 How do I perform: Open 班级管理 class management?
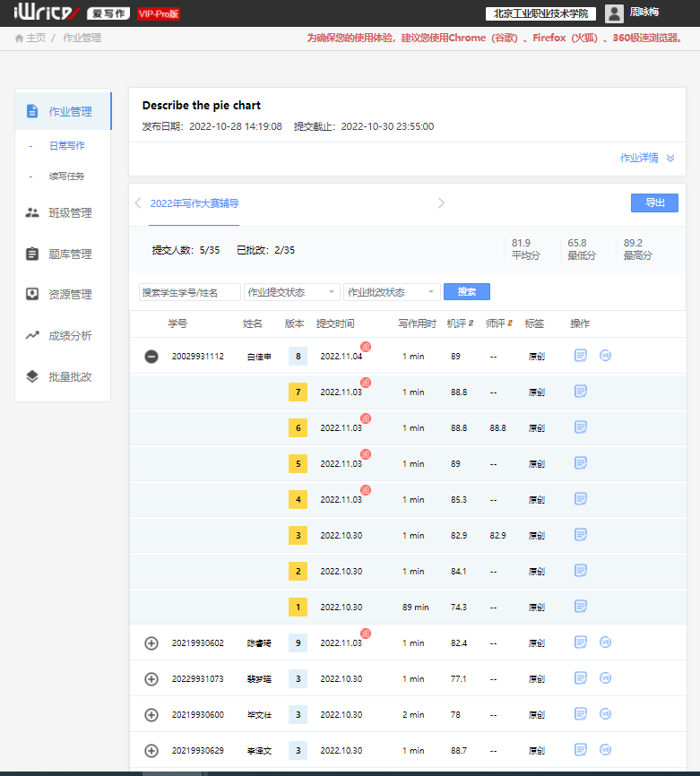(70, 213)
